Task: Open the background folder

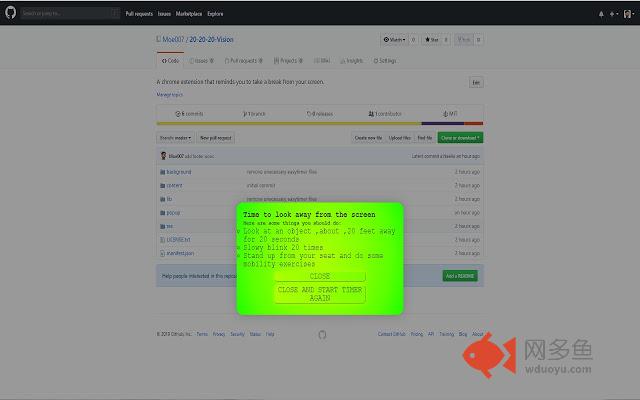Action: 179,172
